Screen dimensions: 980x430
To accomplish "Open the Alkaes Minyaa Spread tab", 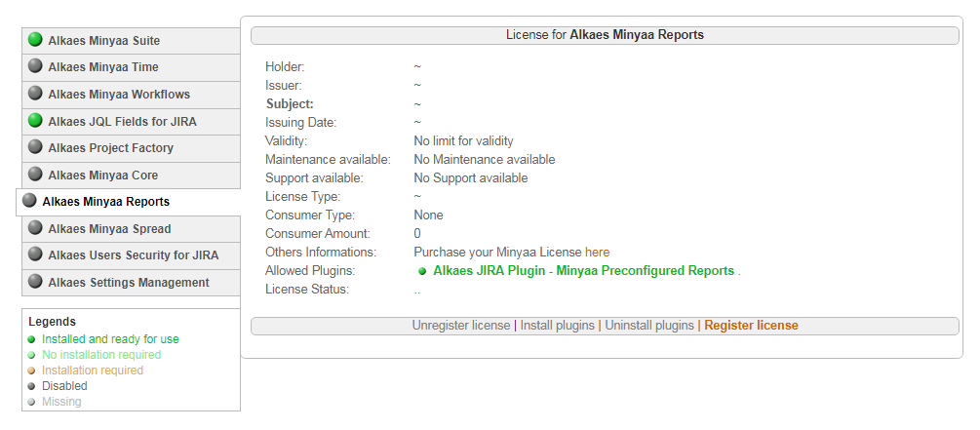I will 132,229.
